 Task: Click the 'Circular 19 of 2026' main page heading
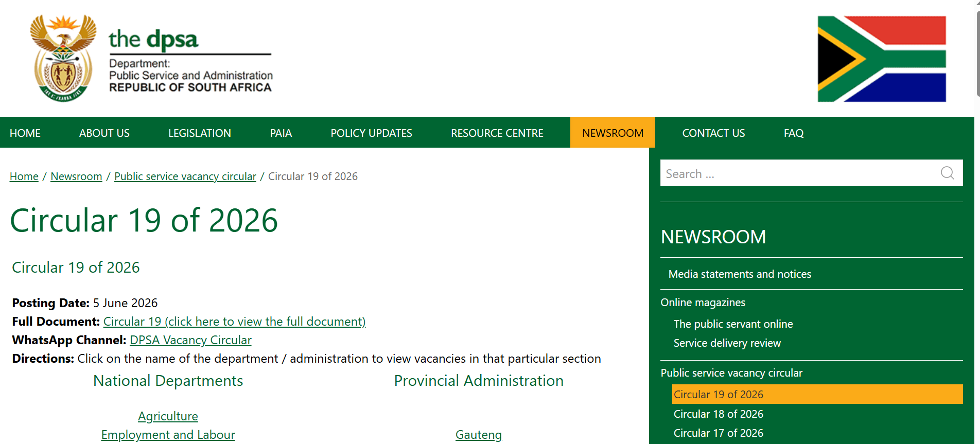pos(144,220)
